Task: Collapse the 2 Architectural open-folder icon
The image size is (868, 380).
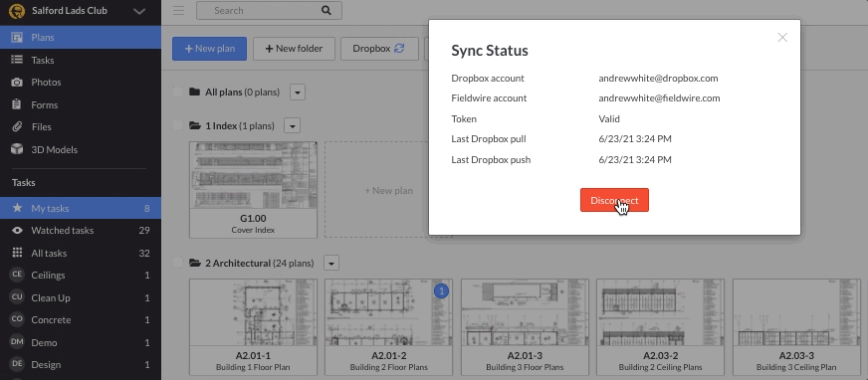Action: 195,263
